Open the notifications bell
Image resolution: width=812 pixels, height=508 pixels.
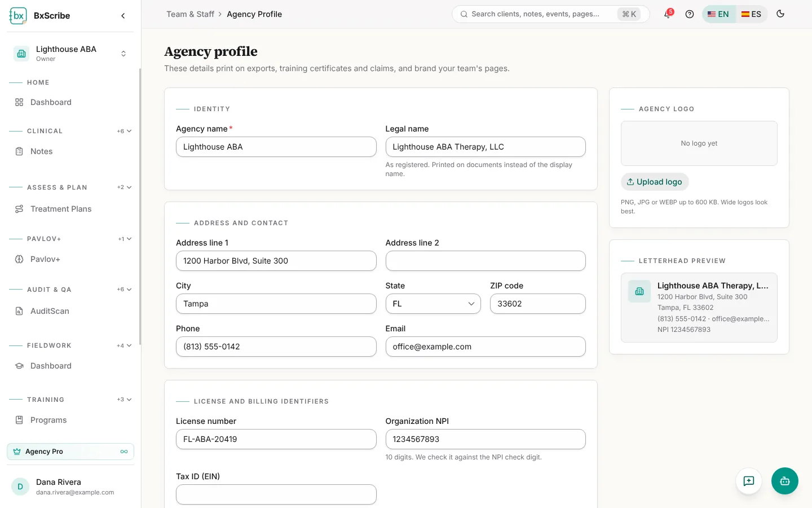coord(668,14)
